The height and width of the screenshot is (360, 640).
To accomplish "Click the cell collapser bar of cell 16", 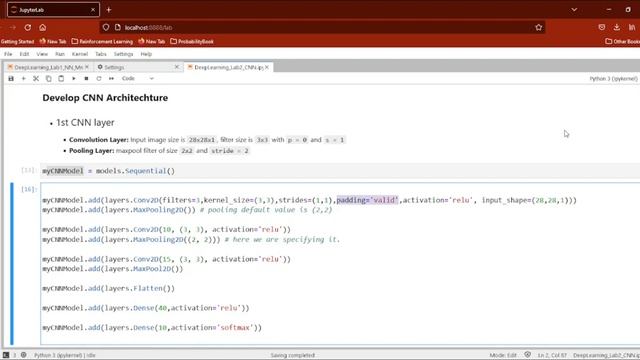I will (12, 264).
